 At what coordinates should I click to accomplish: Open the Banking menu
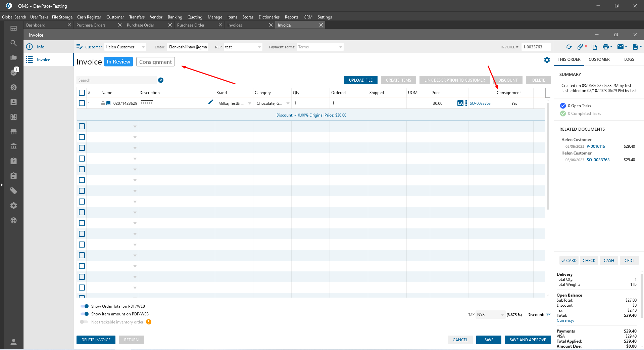[x=175, y=17]
